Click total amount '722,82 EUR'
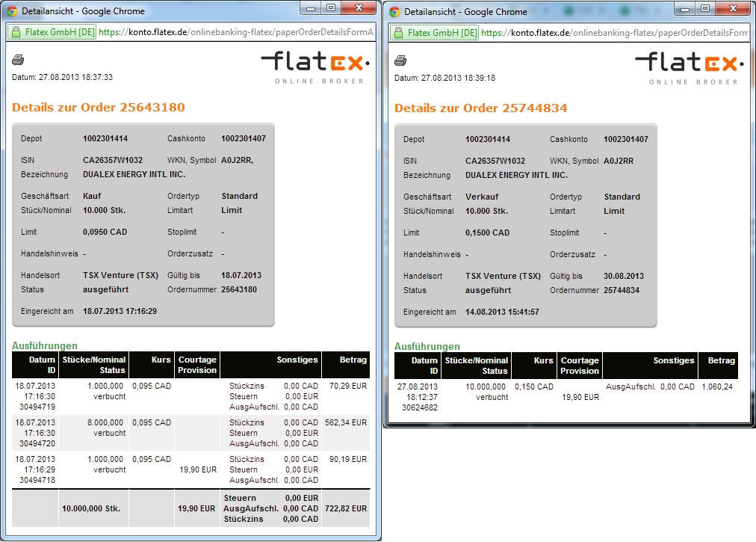This screenshot has width=756, height=542. 346,508
